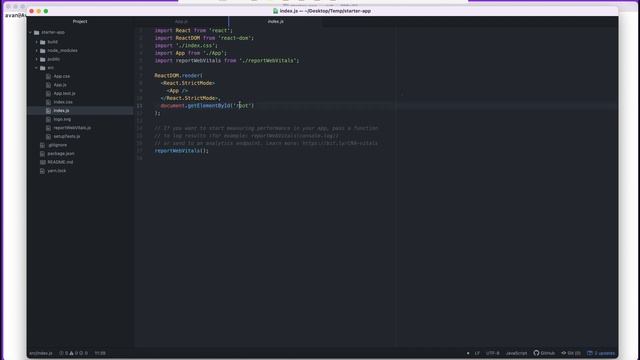640x360 pixels.
Task: Click the src/index.js path in status bar
Action: [41, 353]
